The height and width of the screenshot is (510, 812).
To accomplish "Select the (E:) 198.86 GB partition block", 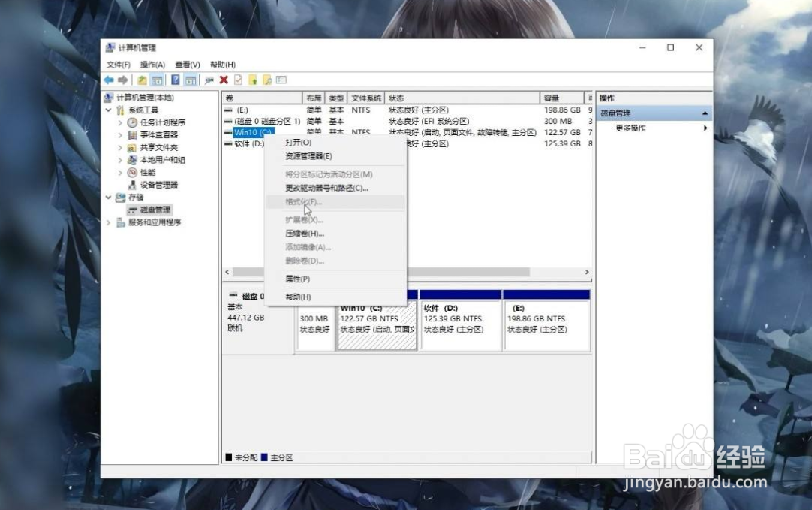I will pos(547,320).
